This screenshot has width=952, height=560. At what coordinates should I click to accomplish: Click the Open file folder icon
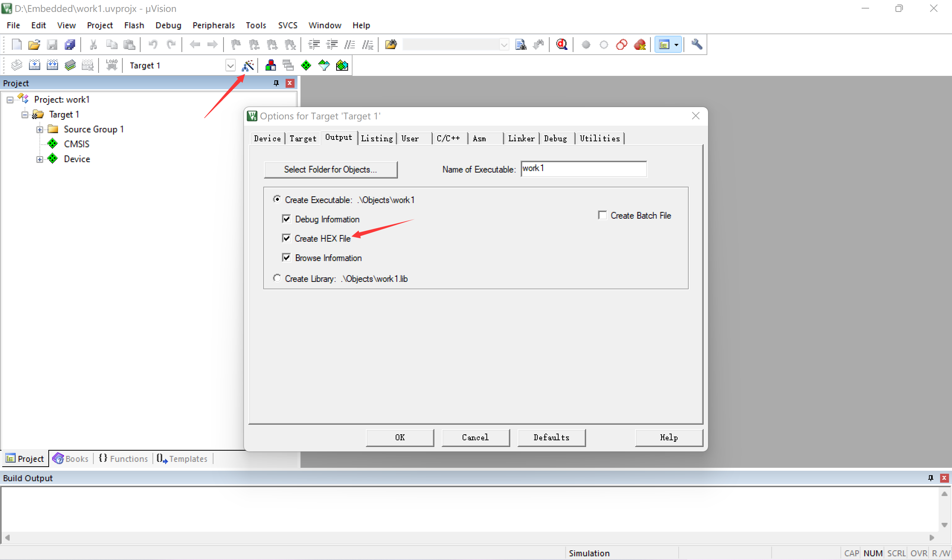tap(34, 45)
